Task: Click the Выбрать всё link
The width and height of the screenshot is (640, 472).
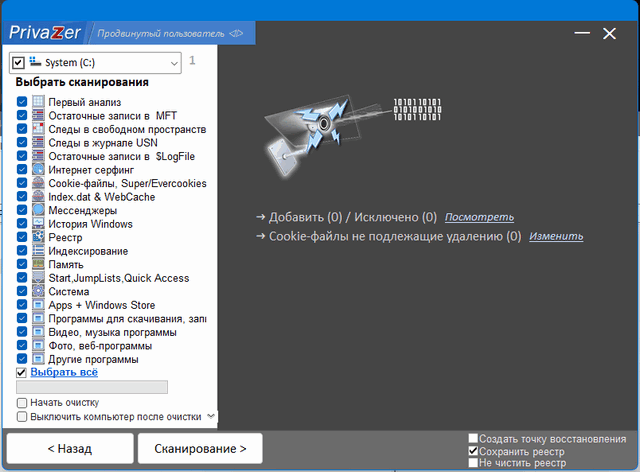Action: [x=64, y=372]
